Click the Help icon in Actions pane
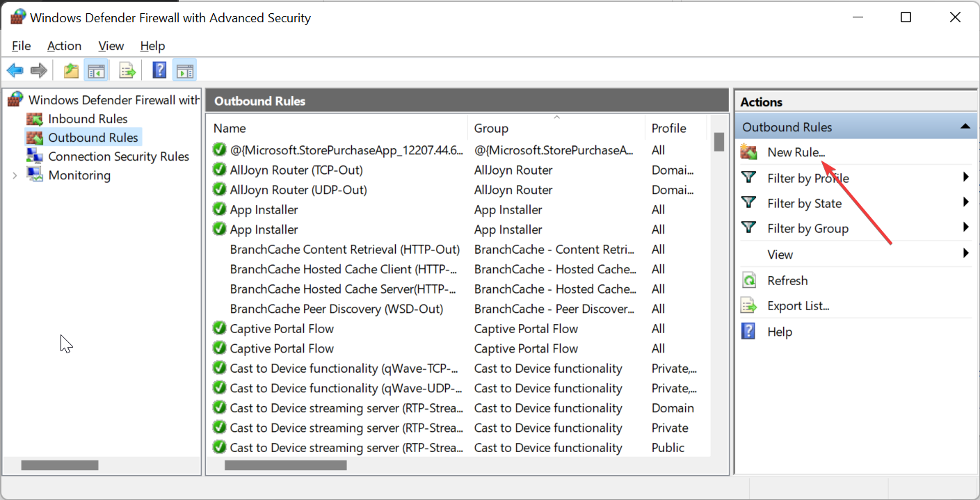Viewport: 980px width, 500px height. (x=749, y=331)
